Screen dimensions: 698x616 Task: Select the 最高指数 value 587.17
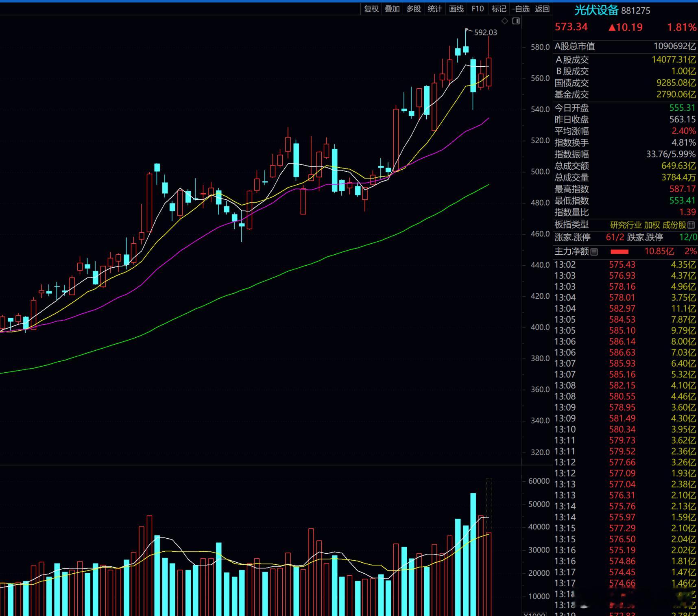(x=683, y=189)
